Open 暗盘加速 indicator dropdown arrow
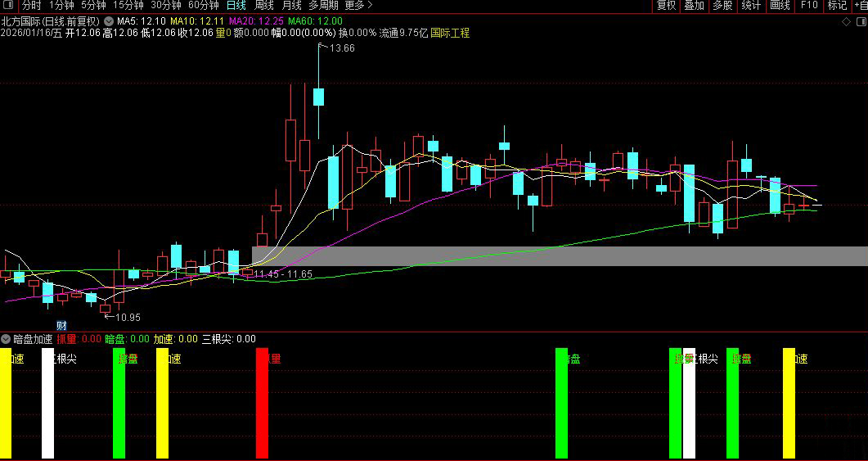This screenshot has width=868, height=461. coord(7,338)
